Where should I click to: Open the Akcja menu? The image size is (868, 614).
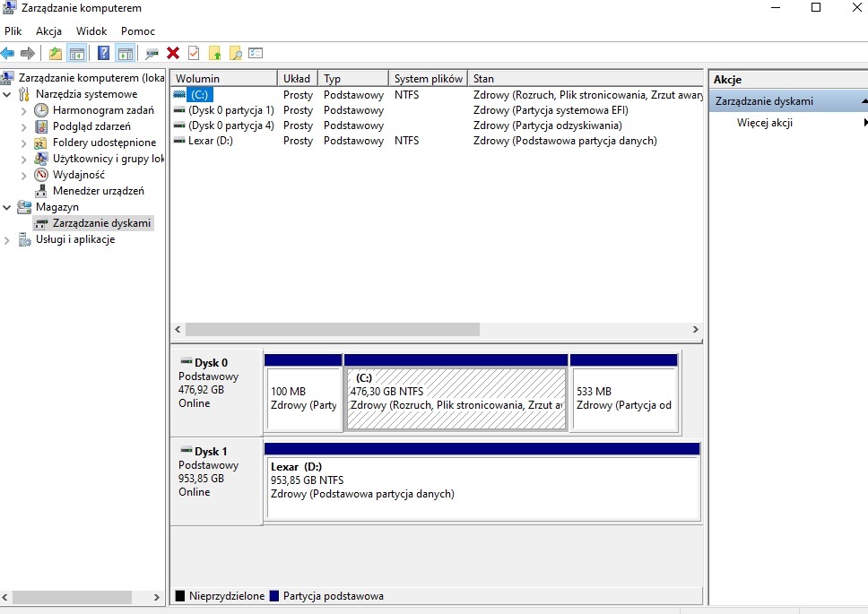click(x=48, y=31)
